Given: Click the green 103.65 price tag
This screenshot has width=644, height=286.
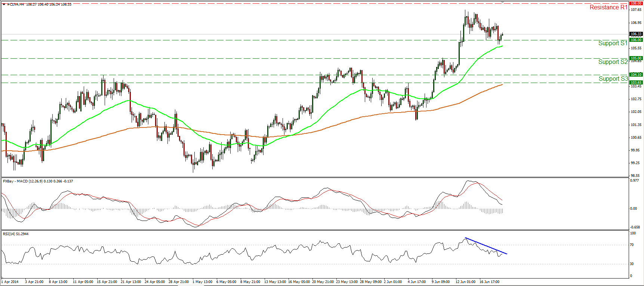Looking at the screenshot, I should click(636, 83).
